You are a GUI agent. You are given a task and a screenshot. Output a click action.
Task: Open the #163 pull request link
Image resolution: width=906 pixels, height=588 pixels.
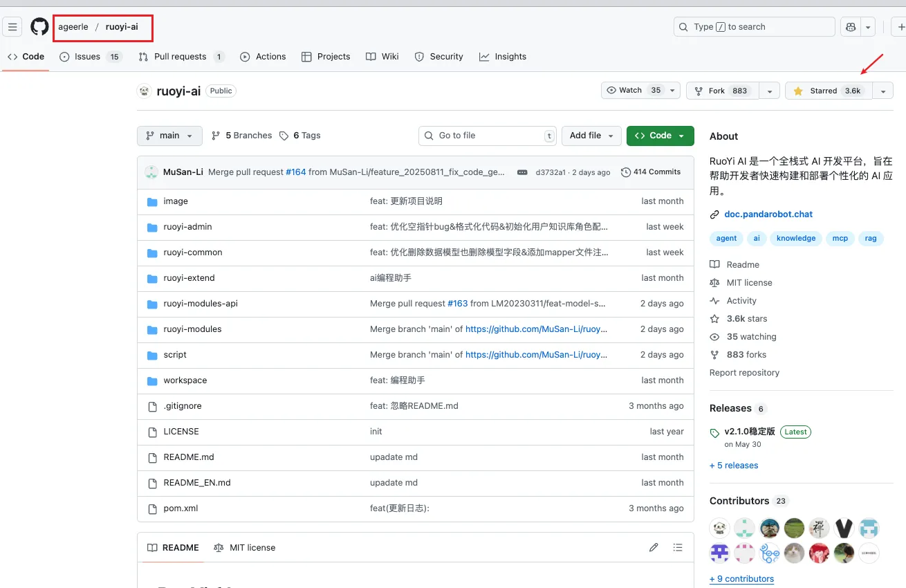pos(458,304)
